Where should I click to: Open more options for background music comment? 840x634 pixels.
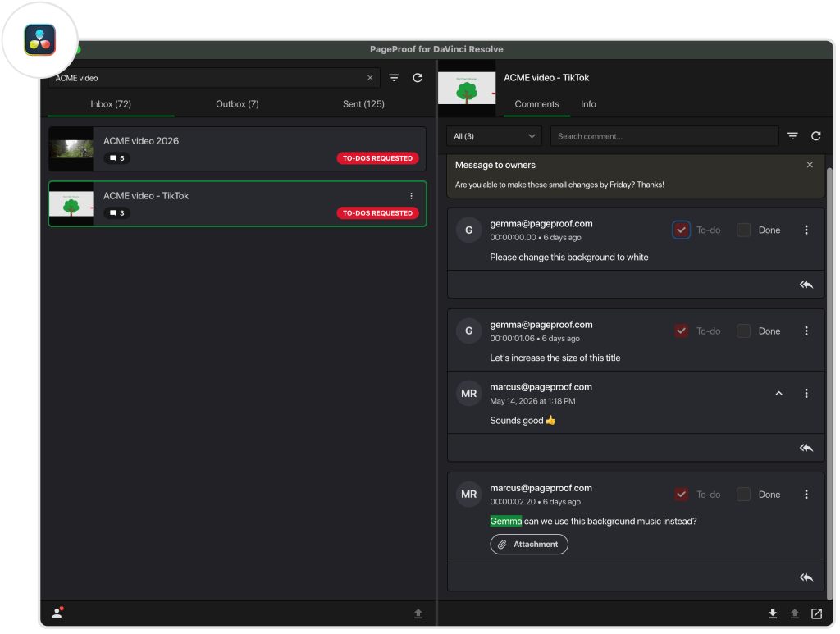point(806,495)
